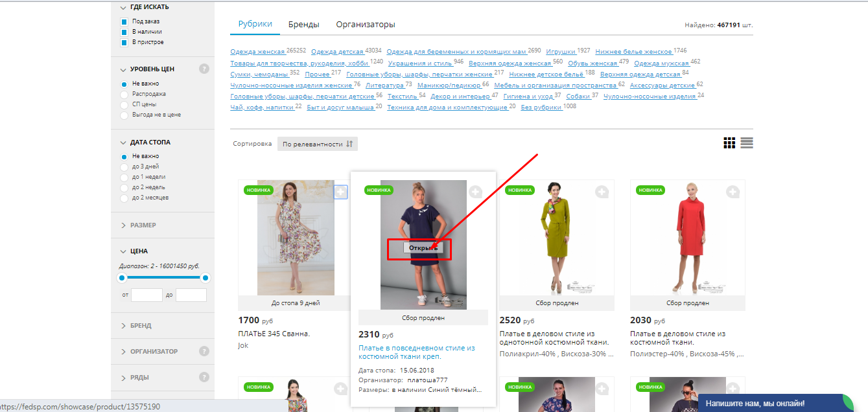Click plus icon on red dress card
This screenshot has height=412, width=868.
(x=733, y=192)
